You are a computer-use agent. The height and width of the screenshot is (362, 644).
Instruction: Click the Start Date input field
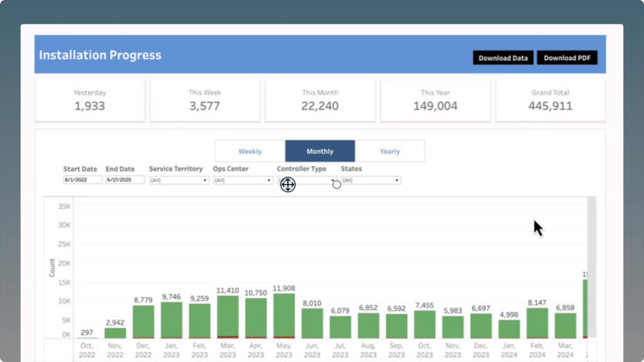tap(82, 180)
